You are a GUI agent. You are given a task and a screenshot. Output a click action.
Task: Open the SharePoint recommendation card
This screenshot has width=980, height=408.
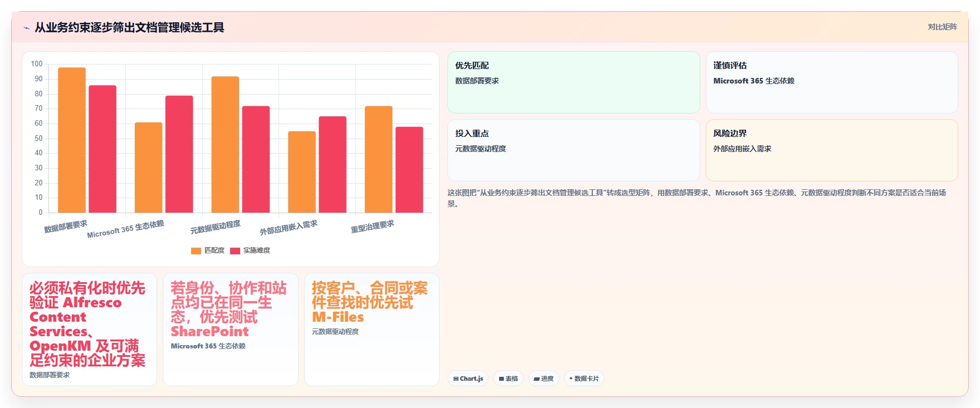click(231, 329)
